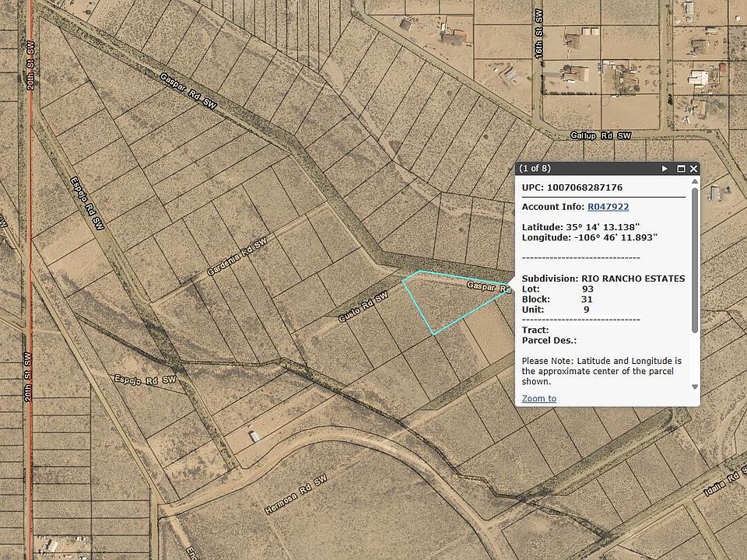Click the Gardenia Rd SW map label
Screen dimensions: 747x560
(237, 257)
